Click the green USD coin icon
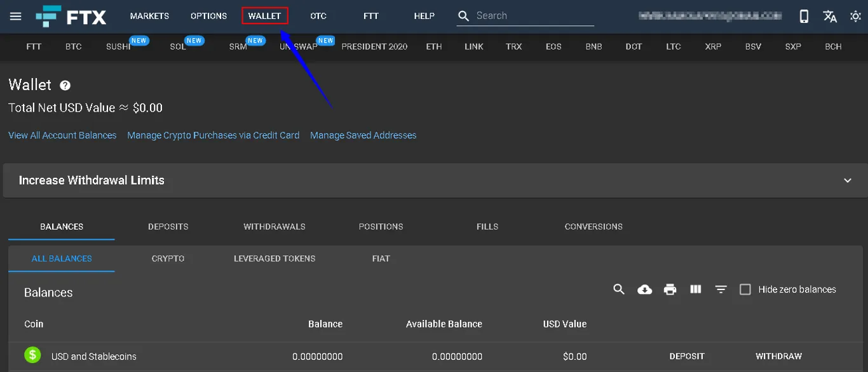 [x=32, y=355]
